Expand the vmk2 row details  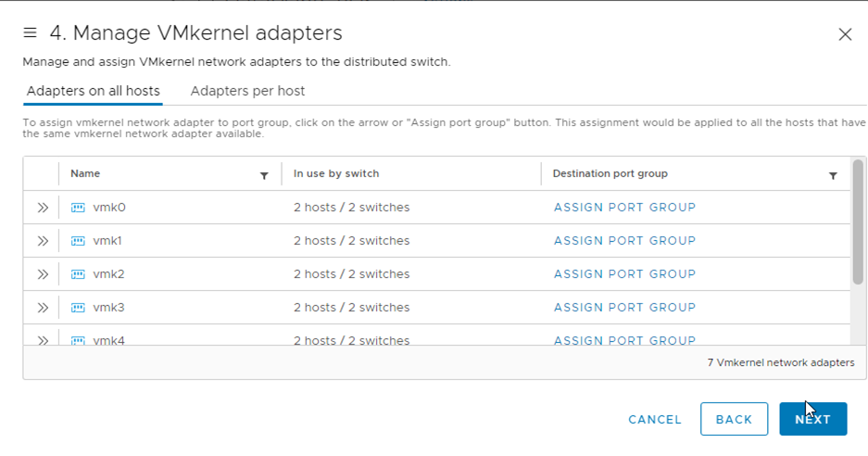click(x=42, y=274)
